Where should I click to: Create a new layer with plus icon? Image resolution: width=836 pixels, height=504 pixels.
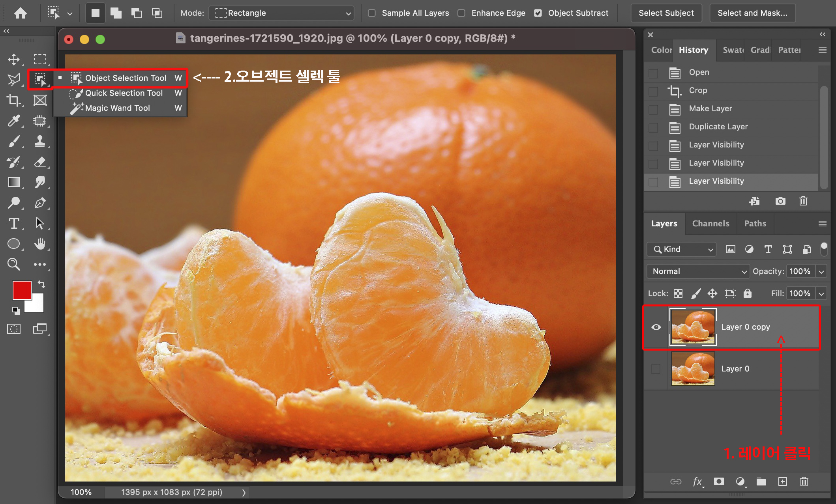pos(782,482)
